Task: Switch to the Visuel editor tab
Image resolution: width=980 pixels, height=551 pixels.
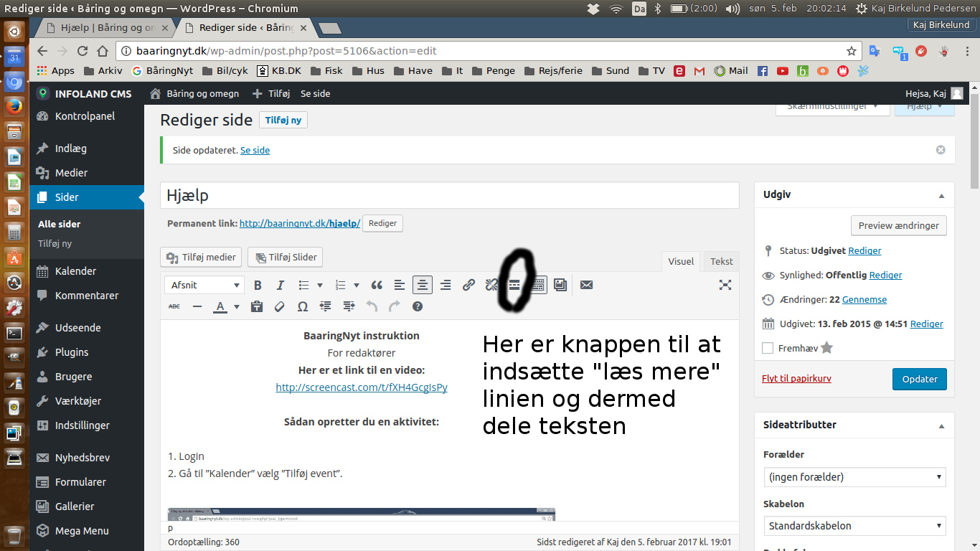Action: click(681, 261)
